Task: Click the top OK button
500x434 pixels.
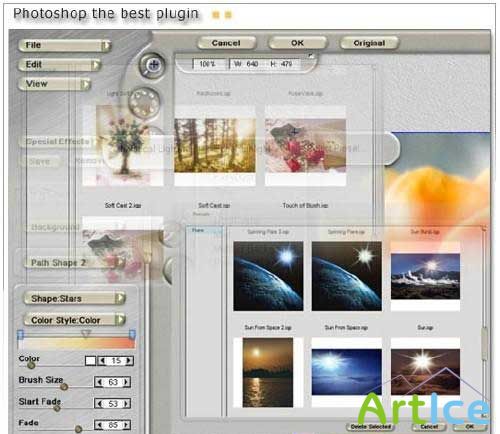Action: pos(297,43)
